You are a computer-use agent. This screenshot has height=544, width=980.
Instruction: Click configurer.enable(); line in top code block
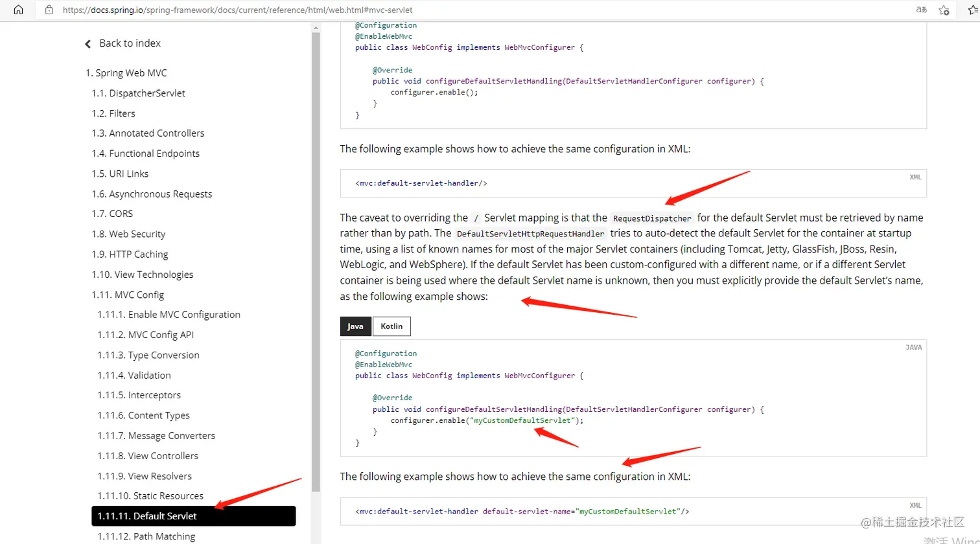(434, 93)
